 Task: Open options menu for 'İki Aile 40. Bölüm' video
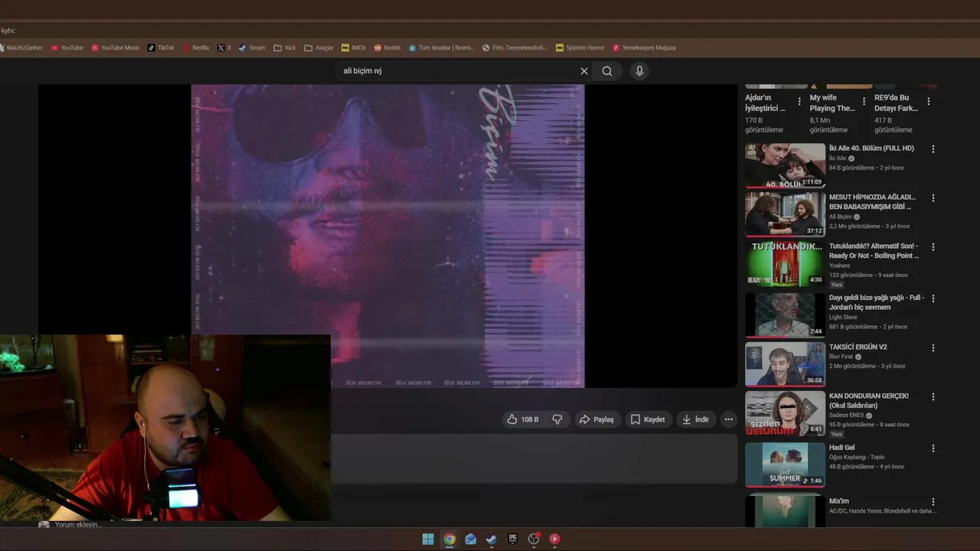click(933, 149)
